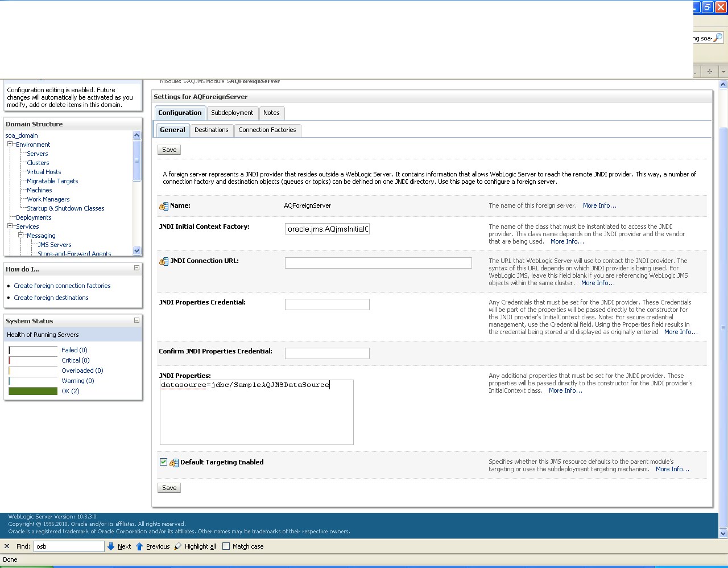The height and width of the screenshot is (568, 728).
Task: Click into JNDI Properties text area
Action: 257,412
